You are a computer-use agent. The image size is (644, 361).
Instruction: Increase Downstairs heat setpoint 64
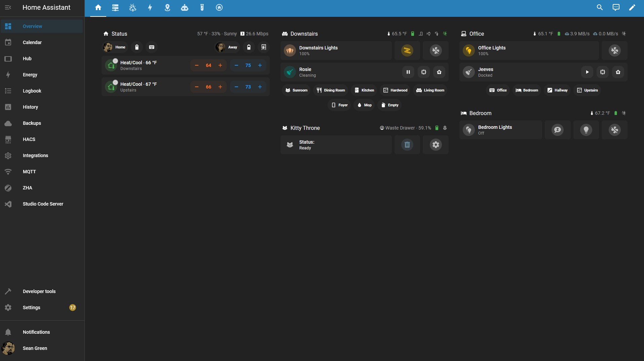pos(220,65)
